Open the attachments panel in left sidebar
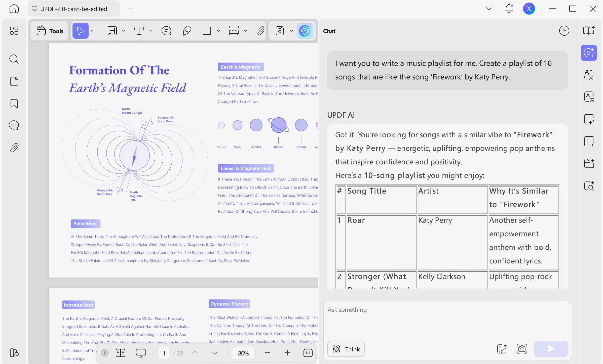Image resolution: width=603 pixels, height=364 pixels. pyautogui.click(x=14, y=148)
